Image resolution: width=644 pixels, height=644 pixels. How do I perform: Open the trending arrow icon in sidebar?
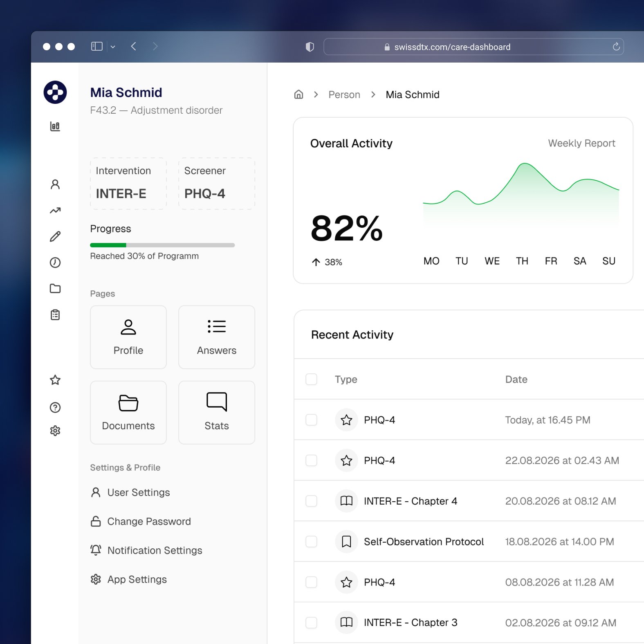pyautogui.click(x=55, y=211)
